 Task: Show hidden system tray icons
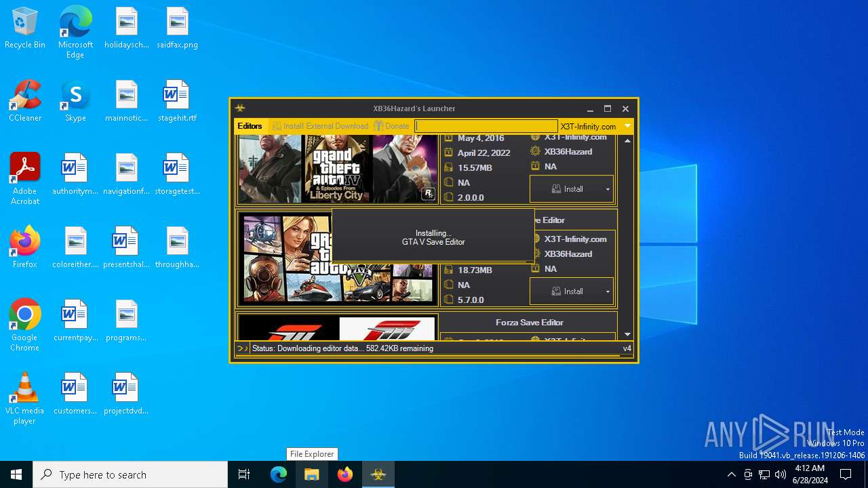click(x=731, y=474)
